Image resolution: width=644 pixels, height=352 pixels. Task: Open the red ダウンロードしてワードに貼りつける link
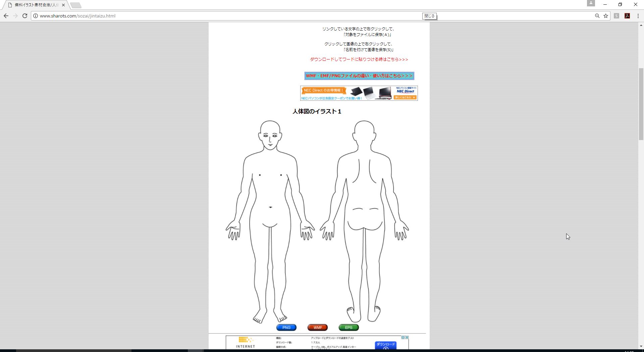tap(359, 59)
